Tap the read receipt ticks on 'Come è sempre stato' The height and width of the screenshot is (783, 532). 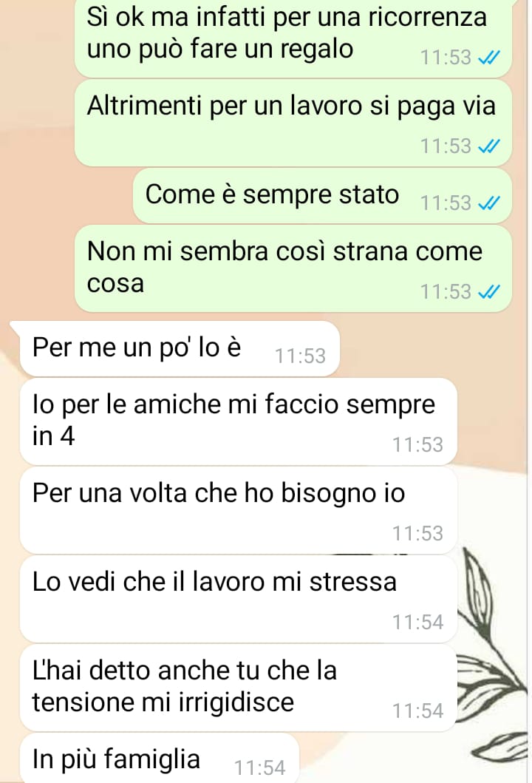click(488, 204)
